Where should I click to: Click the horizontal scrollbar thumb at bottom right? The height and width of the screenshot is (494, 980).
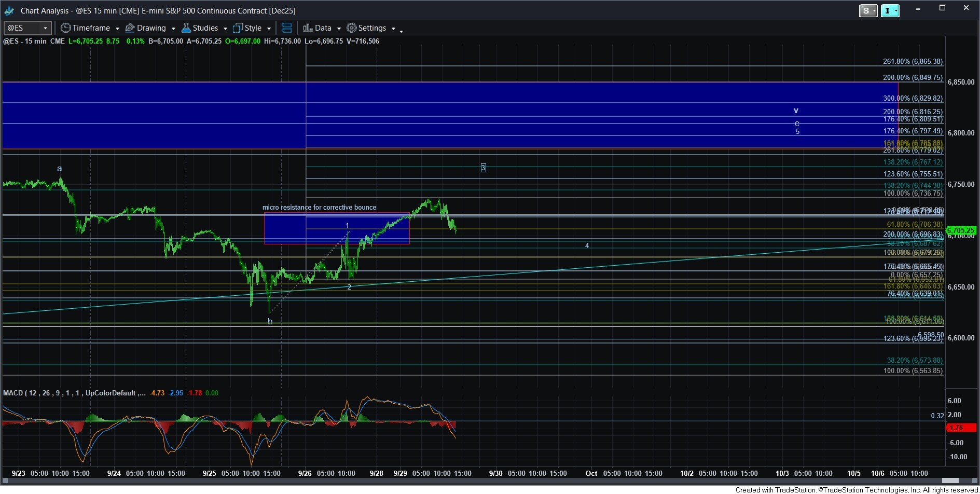[x=950, y=481]
